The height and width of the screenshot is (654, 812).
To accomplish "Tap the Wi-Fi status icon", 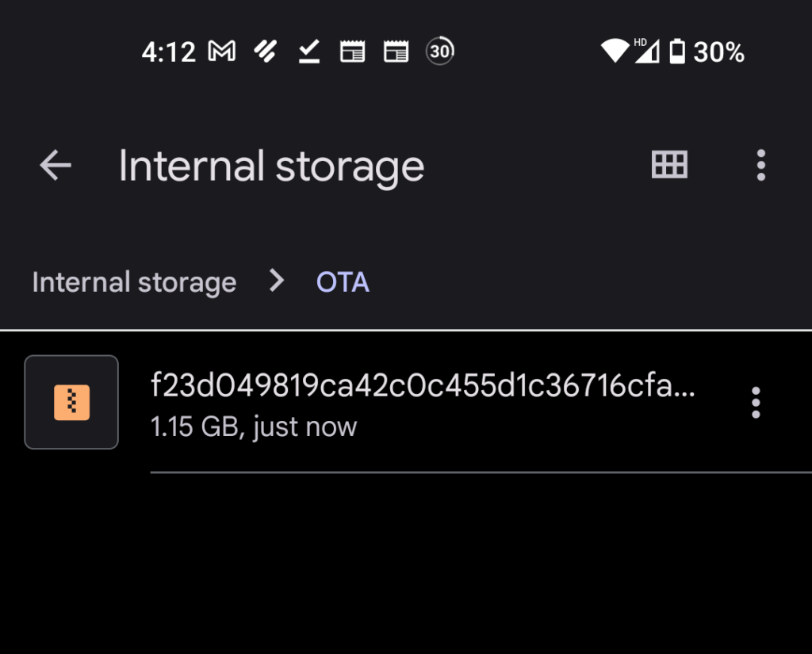I will 615,51.
